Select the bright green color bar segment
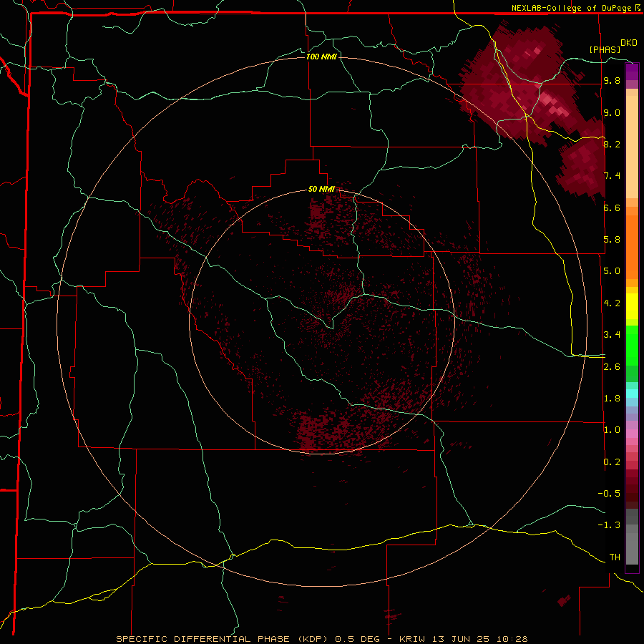Screen dimensions: 644x644 [632, 346]
